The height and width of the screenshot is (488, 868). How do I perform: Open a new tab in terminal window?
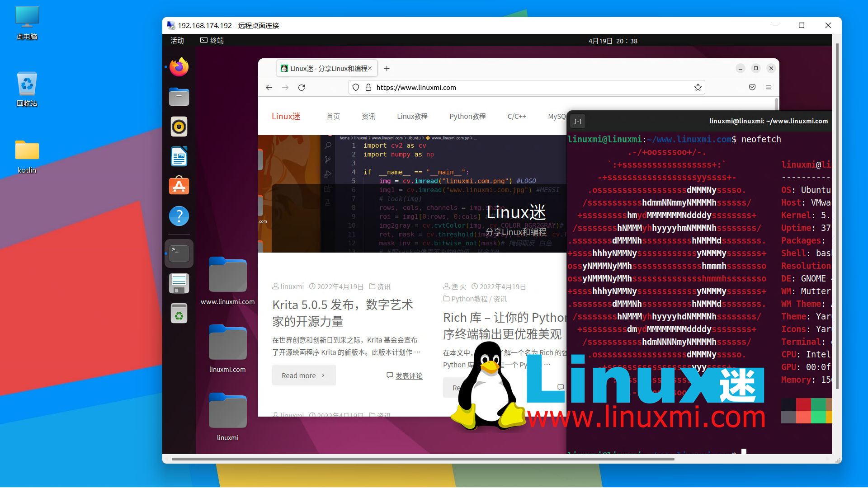pyautogui.click(x=578, y=121)
